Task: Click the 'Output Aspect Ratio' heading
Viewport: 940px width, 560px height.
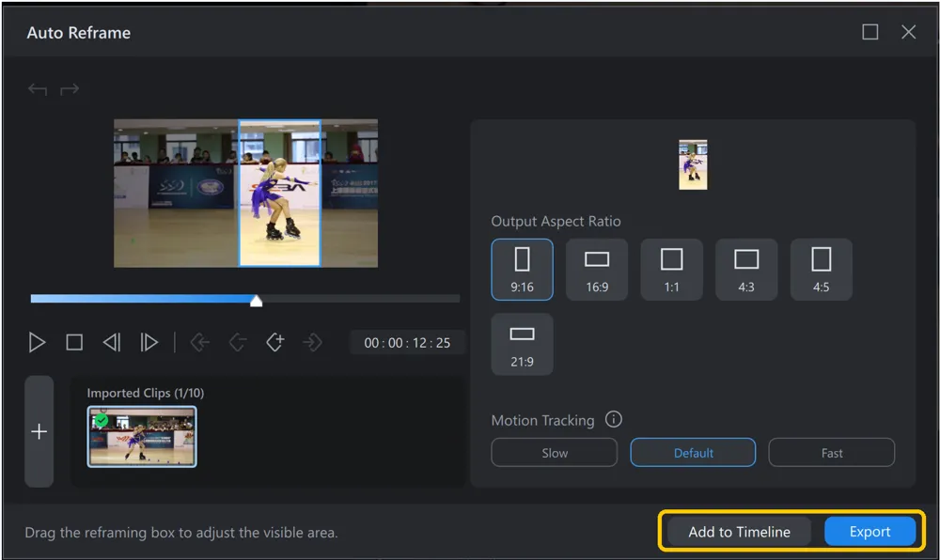Action: 556,221
